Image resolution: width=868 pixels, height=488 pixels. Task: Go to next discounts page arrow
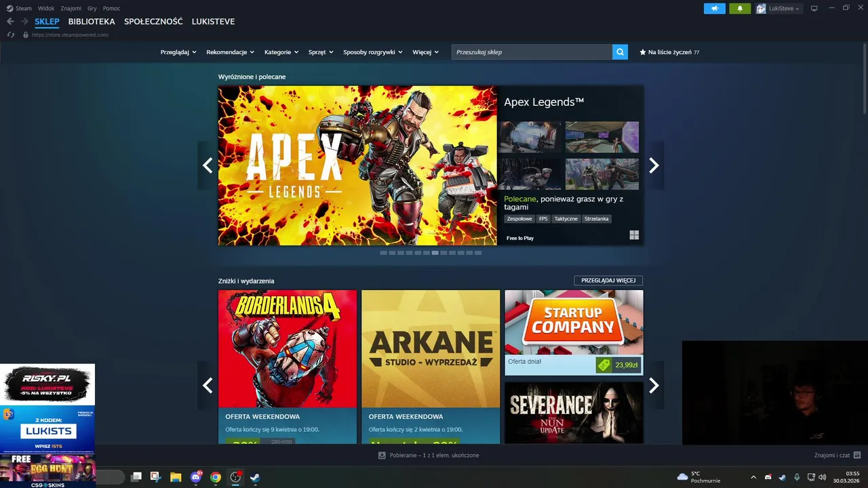[x=654, y=385]
